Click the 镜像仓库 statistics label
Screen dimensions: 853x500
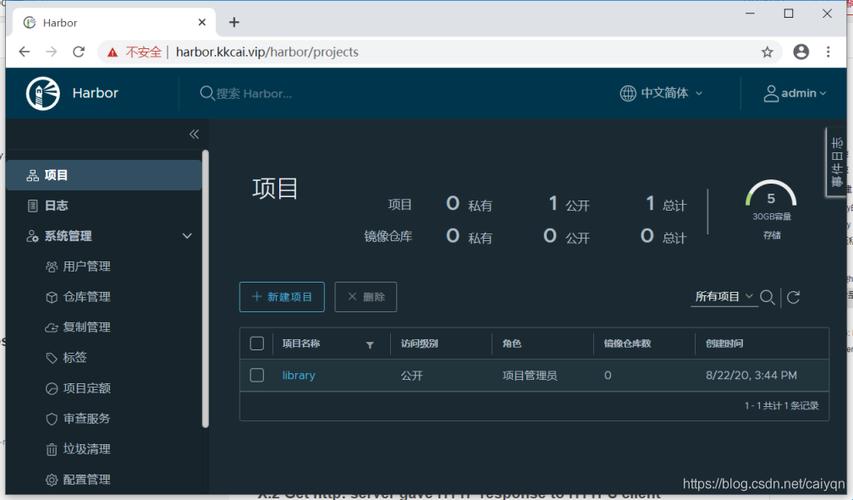click(x=388, y=237)
